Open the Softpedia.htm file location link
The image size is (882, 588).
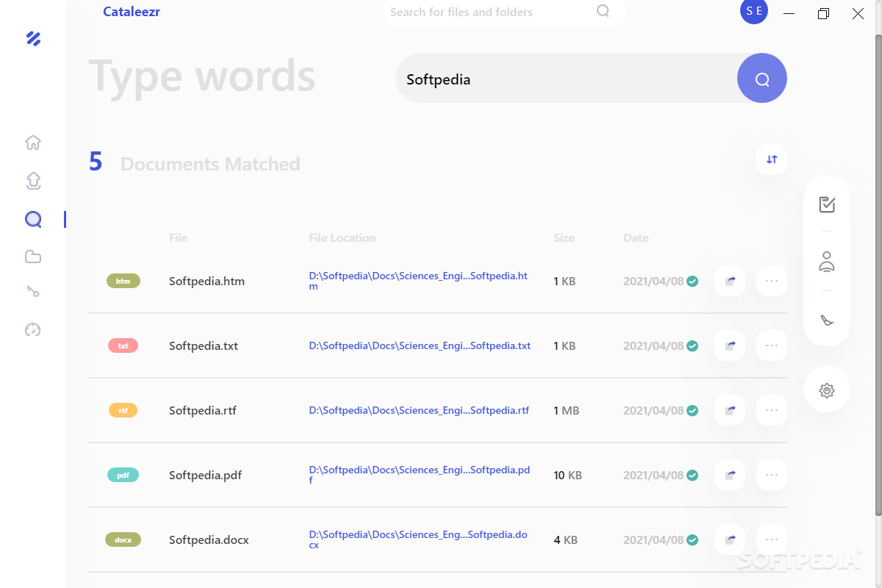[418, 281]
